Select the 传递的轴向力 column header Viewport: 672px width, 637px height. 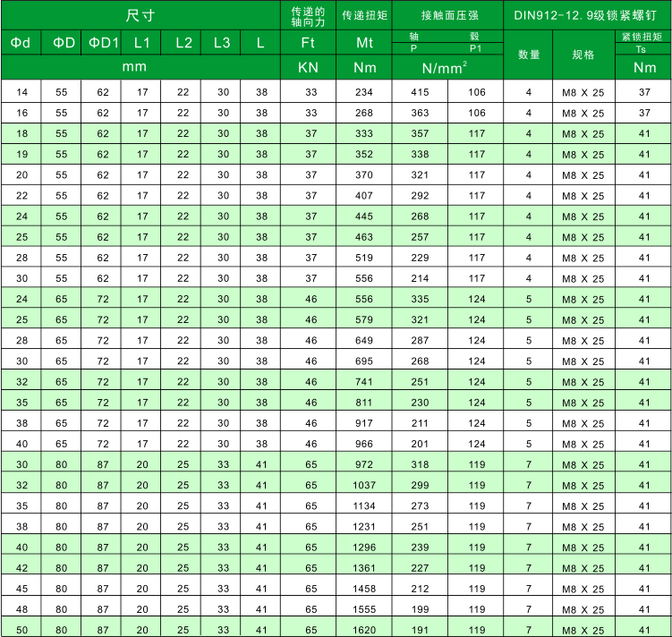coord(308,16)
